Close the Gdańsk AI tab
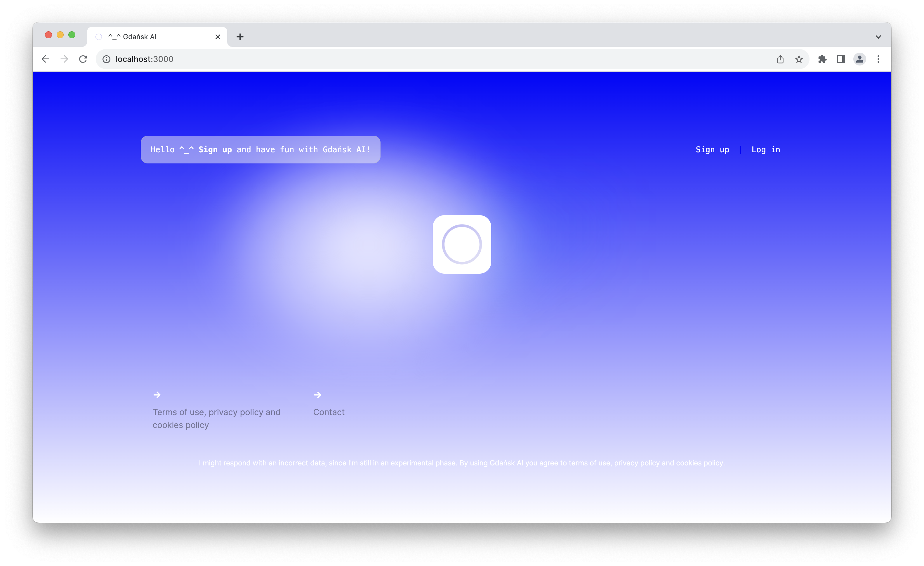This screenshot has width=924, height=566. (218, 37)
